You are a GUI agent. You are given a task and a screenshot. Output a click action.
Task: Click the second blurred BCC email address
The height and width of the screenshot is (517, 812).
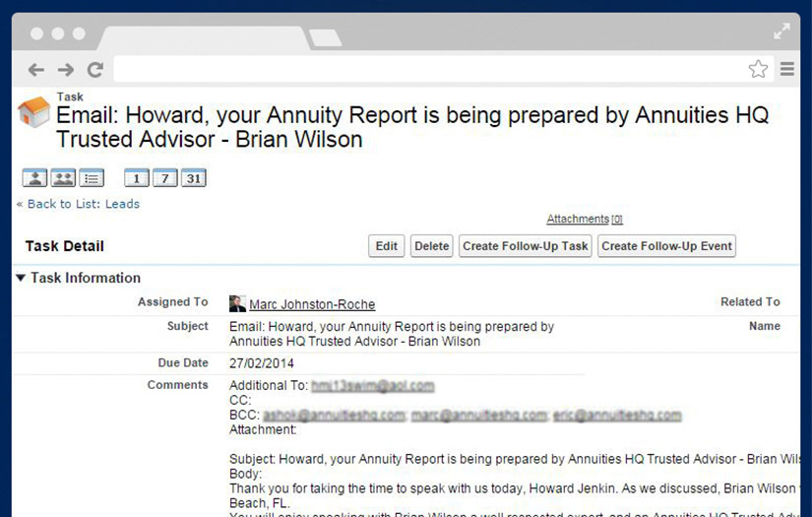pos(479,416)
